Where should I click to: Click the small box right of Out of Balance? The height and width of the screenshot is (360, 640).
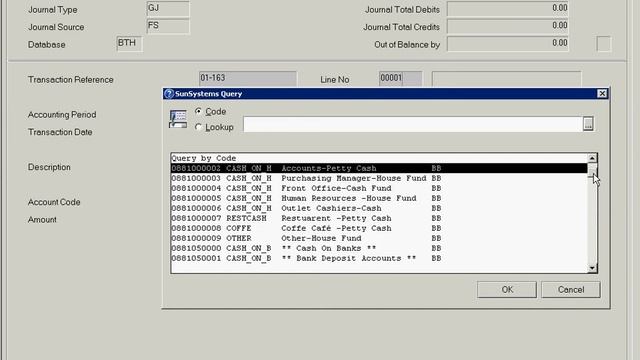coord(604,44)
